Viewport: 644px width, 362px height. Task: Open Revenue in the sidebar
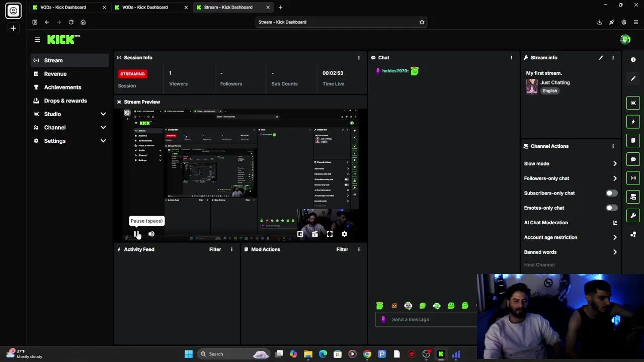pyautogui.click(x=69, y=74)
